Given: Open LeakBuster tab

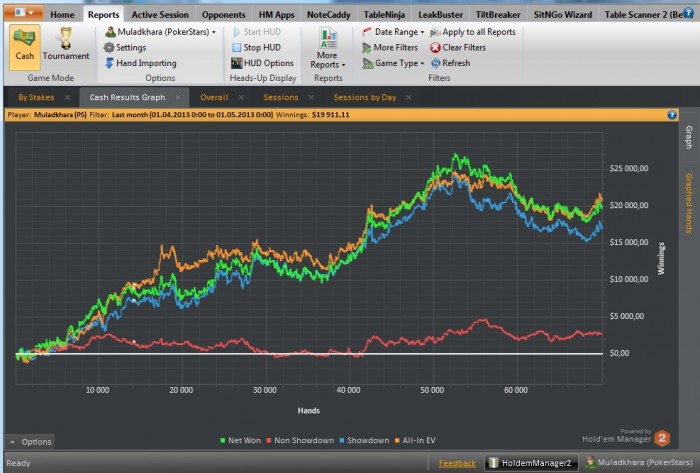Looking at the screenshot, I should click(440, 15).
